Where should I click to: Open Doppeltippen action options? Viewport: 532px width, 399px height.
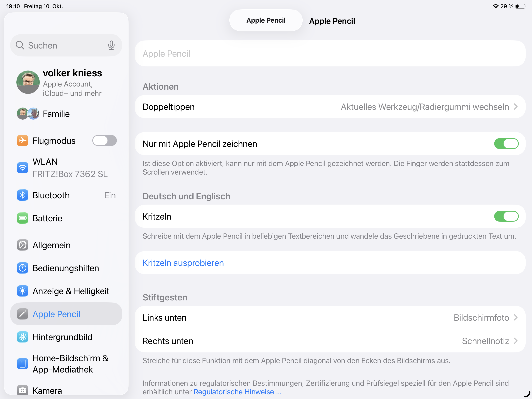click(330, 107)
